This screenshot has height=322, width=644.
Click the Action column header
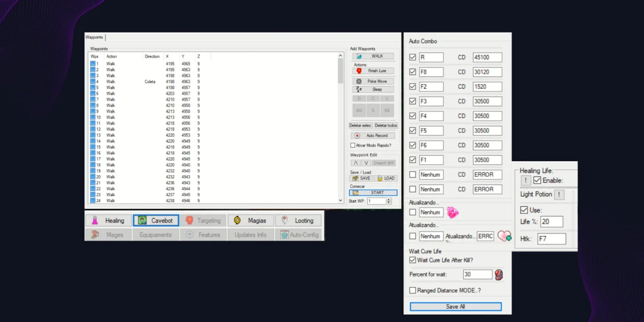click(111, 57)
